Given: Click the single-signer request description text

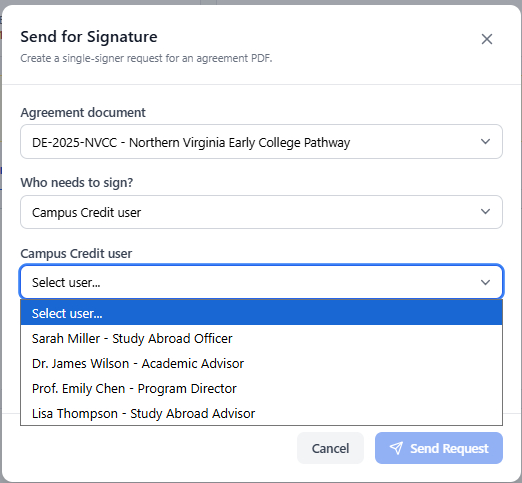Looking at the screenshot, I should point(146,58).
